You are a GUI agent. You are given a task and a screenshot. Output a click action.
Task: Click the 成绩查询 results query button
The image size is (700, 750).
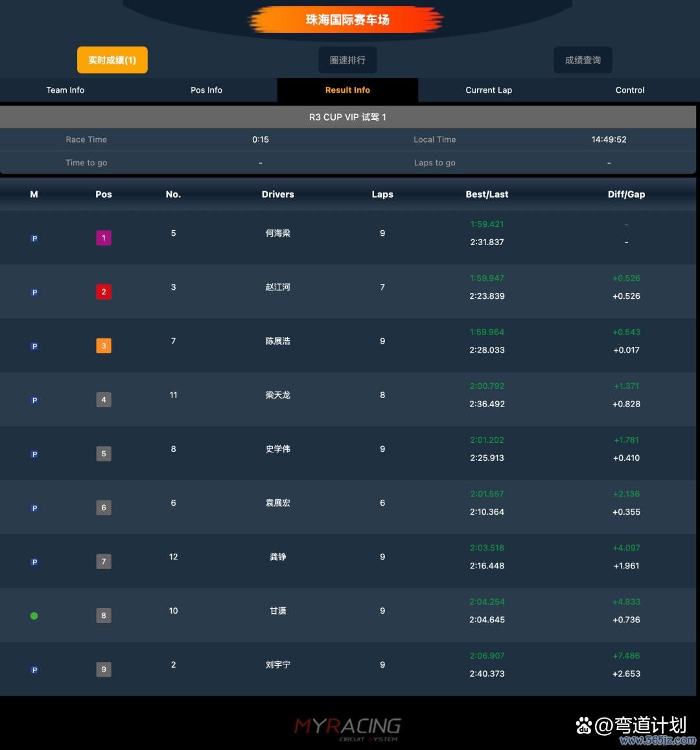(x=583, y=60)
